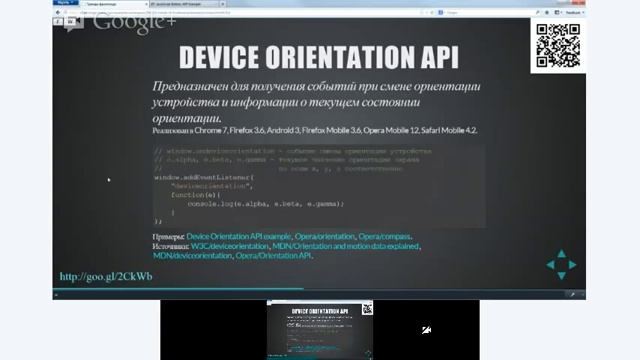Screen dimensions: 640x360
Task: Click the wrench icon on the slide's bottom bar
Action: (572, 294)
